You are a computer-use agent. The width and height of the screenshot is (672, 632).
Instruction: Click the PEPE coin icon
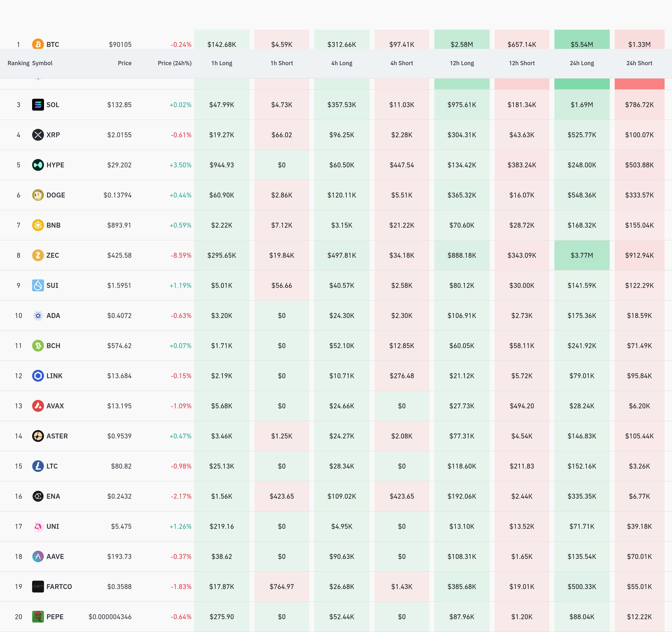pyautogui.click(x=38, y=616)
